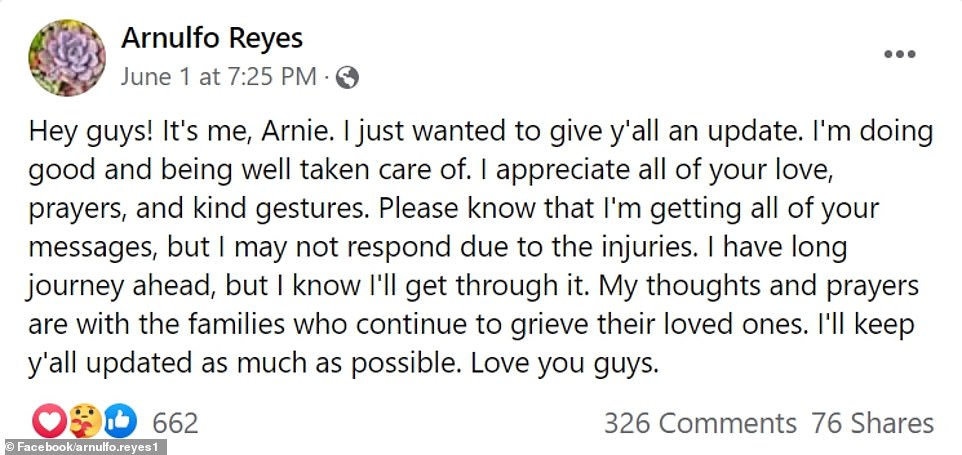The height and width of the screenshot is (455, 962).
Task: Click the globe Public audience icon
Action: (347, 76)
